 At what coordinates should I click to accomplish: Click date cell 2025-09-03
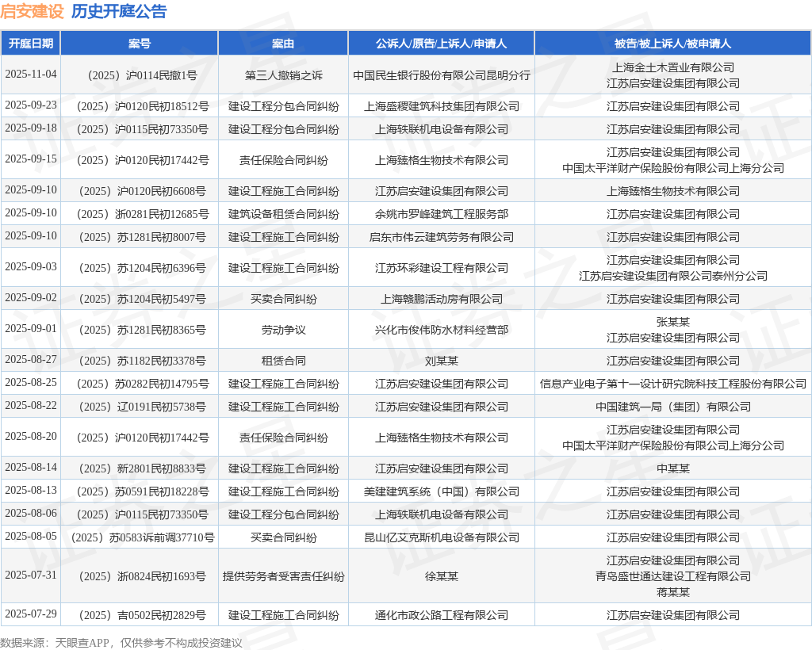click(31, 266)
